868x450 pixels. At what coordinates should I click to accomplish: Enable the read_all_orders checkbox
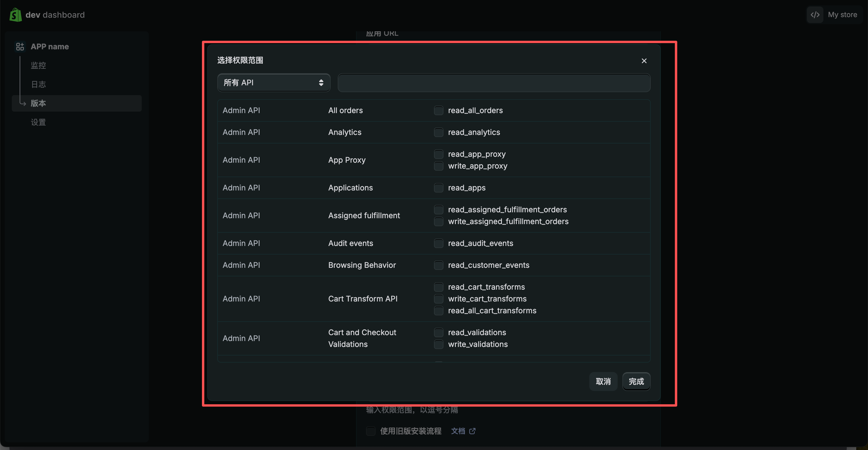(438, 110)
